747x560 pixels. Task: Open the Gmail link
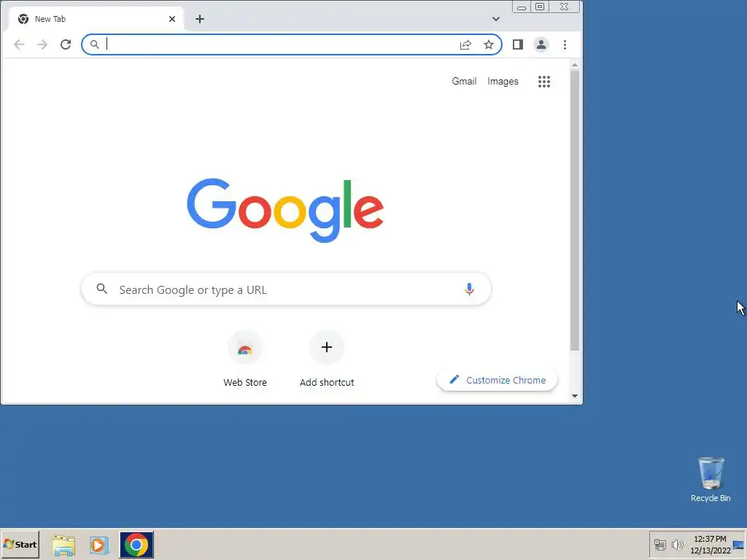tap(464, 82)
